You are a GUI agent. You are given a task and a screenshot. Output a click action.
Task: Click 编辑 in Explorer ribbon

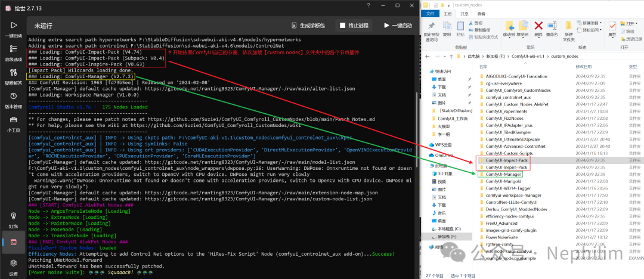coord(627,31)
